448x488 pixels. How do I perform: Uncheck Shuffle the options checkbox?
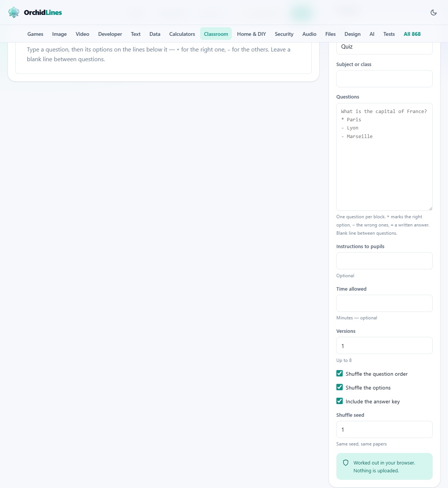point(339,387)
